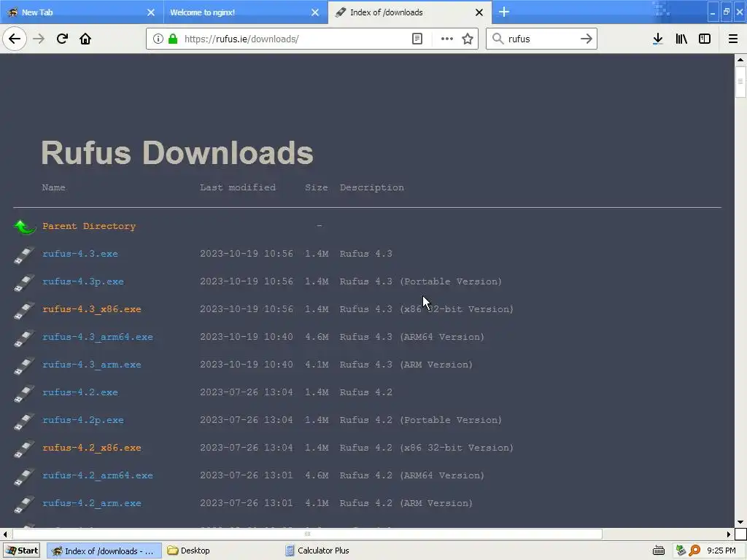
Task: Download rufus-4.2p.exe
Action: [x=83, y=420]
